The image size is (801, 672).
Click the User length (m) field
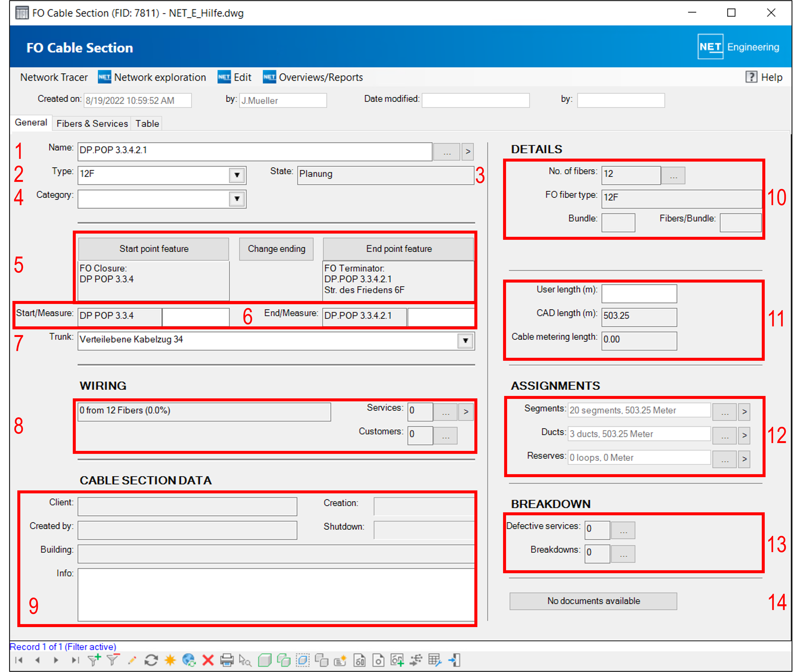point(639,294)
